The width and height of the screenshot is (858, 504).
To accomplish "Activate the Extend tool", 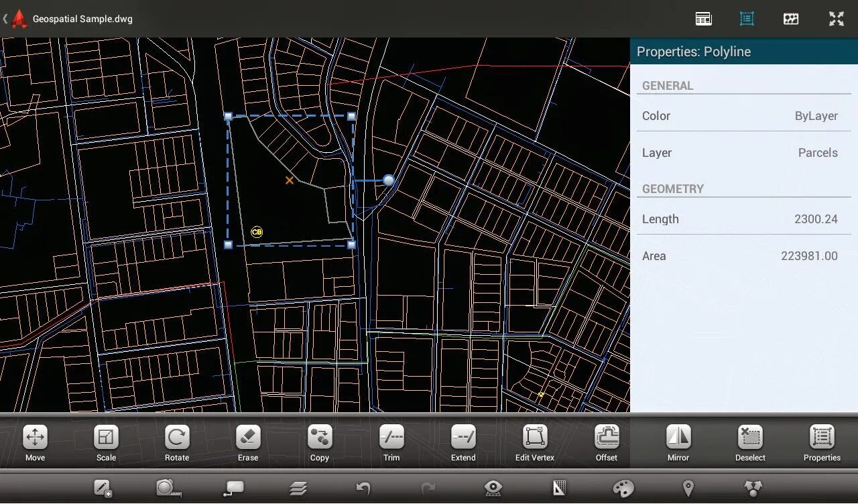I will point(463,443).
